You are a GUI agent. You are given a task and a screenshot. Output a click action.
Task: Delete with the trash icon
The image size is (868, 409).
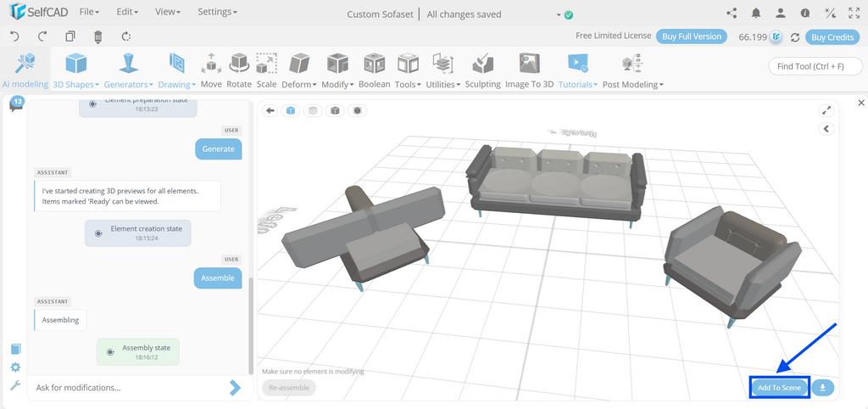[98, 36]
